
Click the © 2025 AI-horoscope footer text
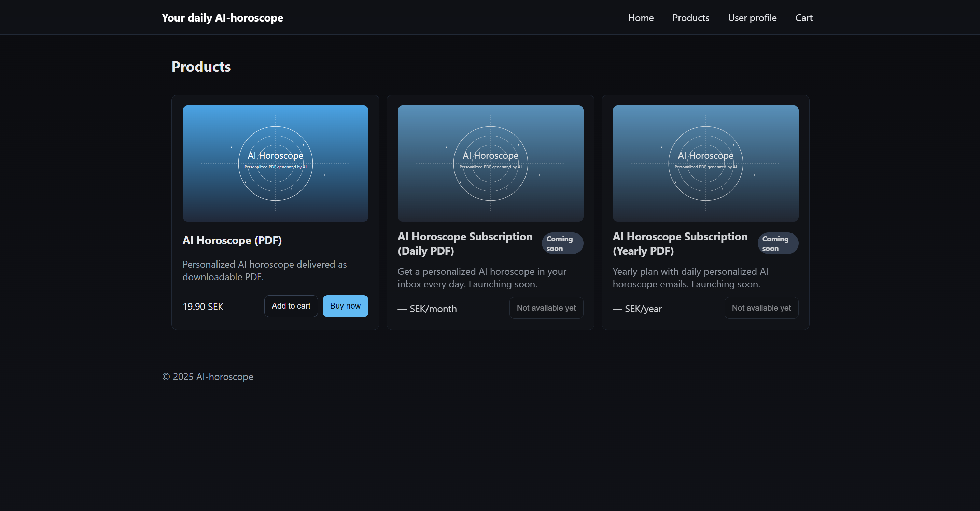[208, 377]
